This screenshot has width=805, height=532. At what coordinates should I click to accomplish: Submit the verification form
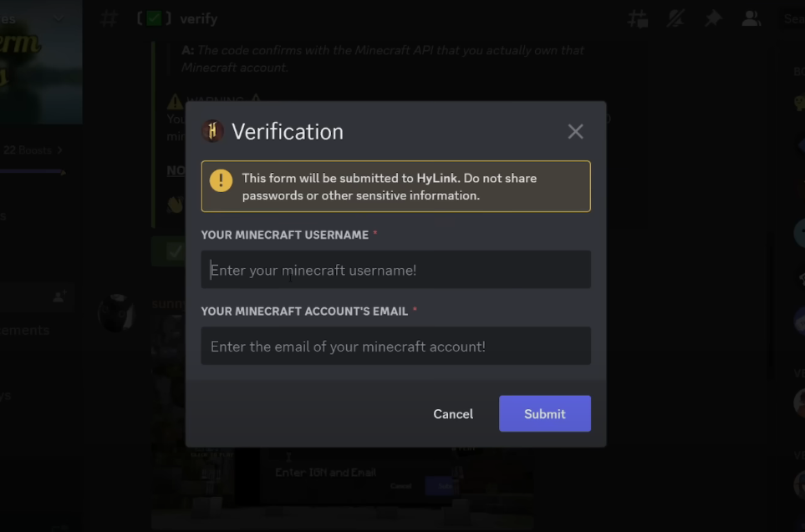pyautogui.click(x=544, y=413)
